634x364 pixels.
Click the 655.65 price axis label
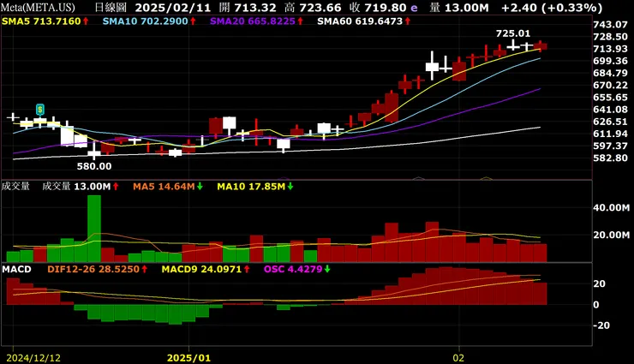pos(611,98)
